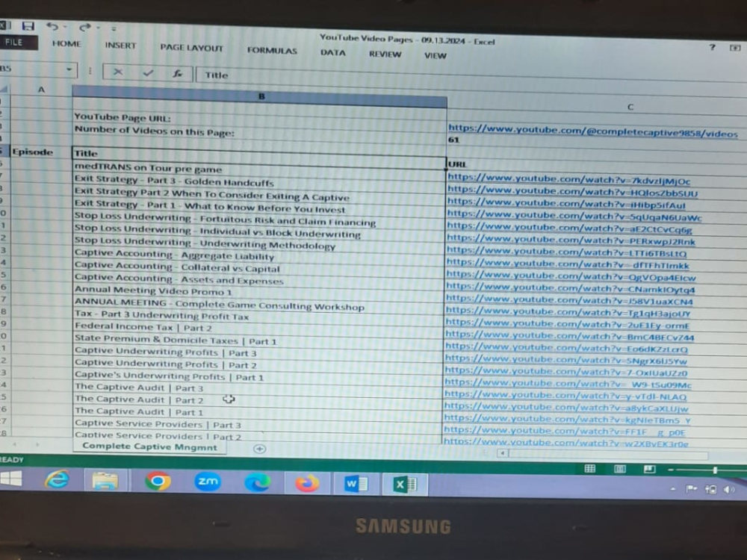Open the FILE tab
The width and height of the screenshot is (747, 560).
pos(15,43)
